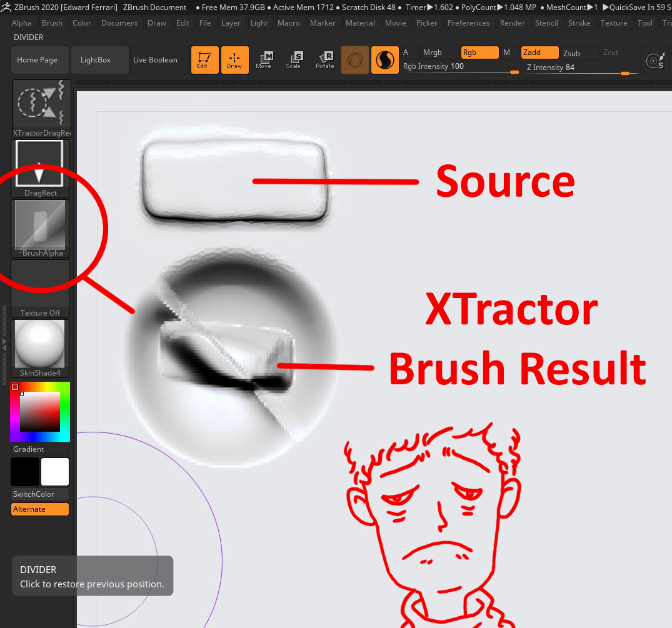Open the Tool menu

[645, 23]
